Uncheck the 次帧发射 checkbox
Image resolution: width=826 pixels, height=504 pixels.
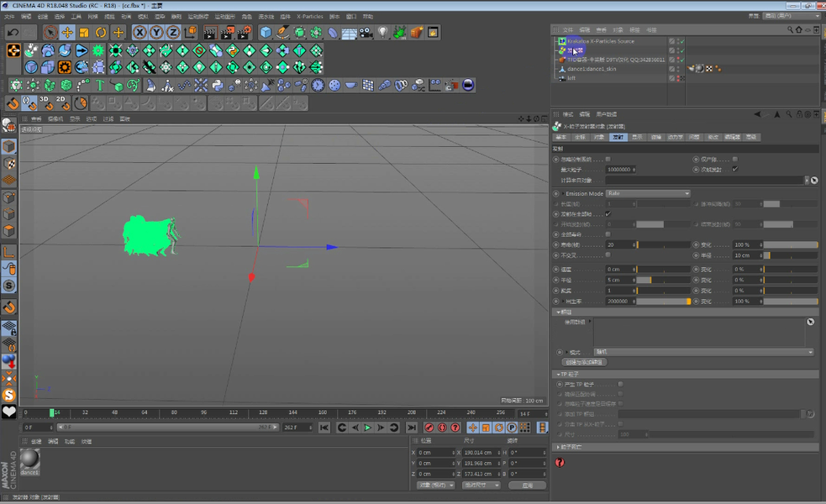pyautogui.click(x=735, y=169)
